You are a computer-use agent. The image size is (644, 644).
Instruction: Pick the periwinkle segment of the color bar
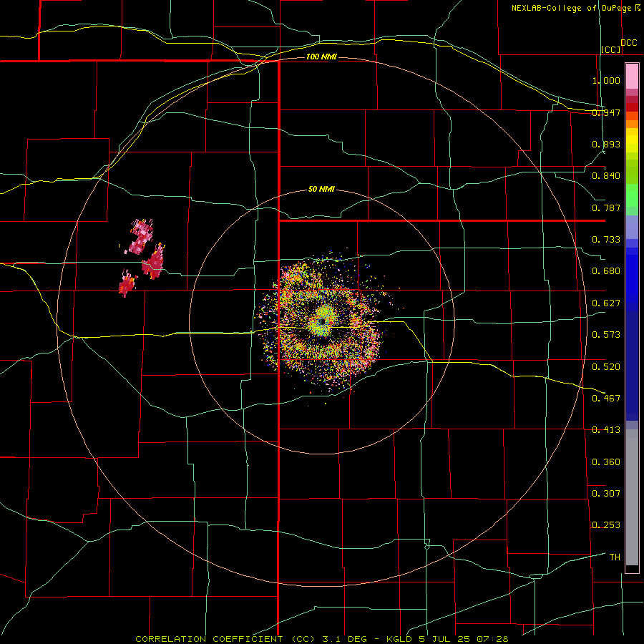tap(632, 227)
